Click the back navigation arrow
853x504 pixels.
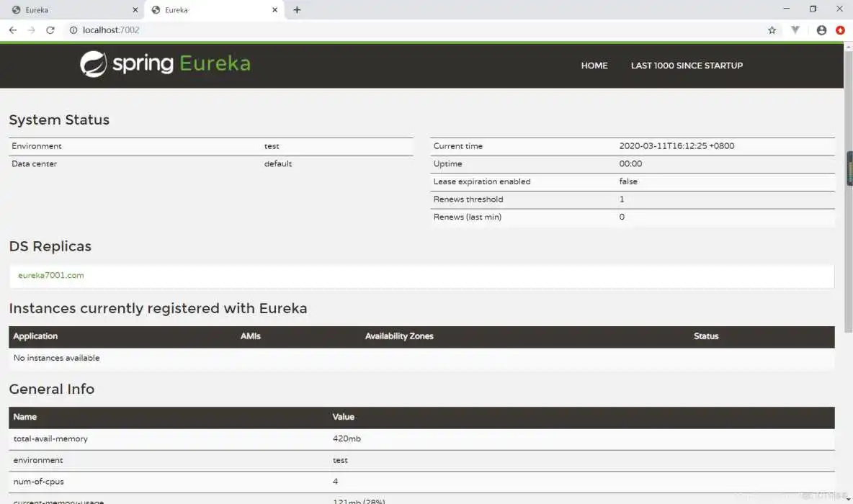tap(12, 30)
